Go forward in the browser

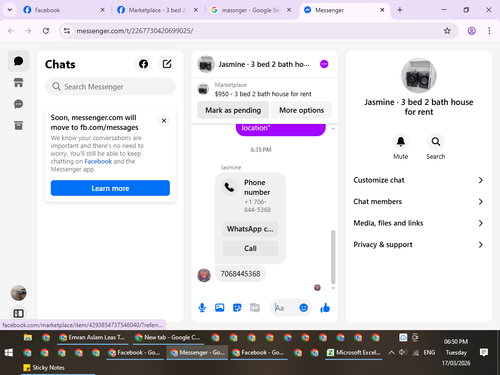click(x=28, y=31)
